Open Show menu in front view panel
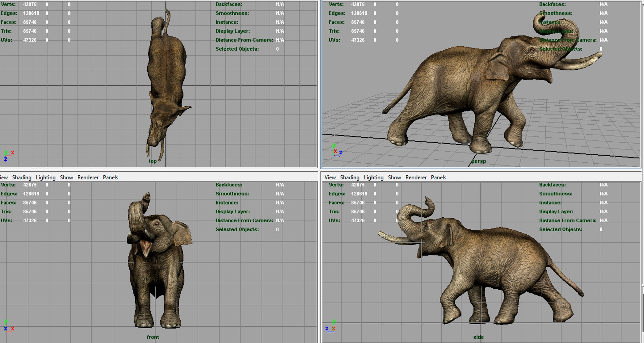 click(66, 177)
